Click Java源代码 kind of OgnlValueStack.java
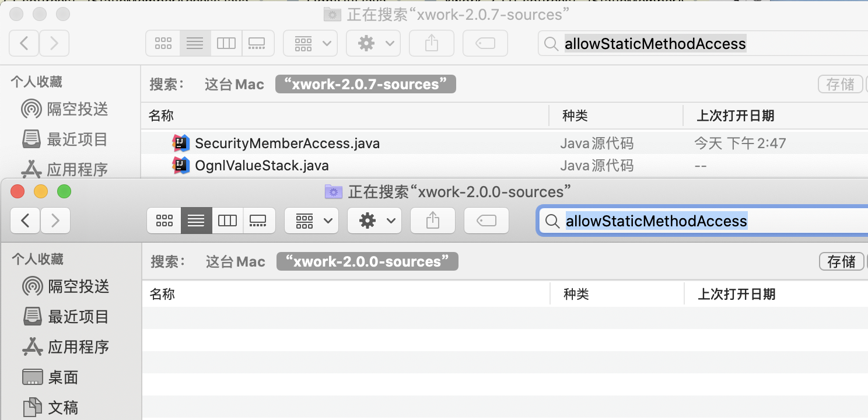Screen dimensions: 868x420 (597, 166)
